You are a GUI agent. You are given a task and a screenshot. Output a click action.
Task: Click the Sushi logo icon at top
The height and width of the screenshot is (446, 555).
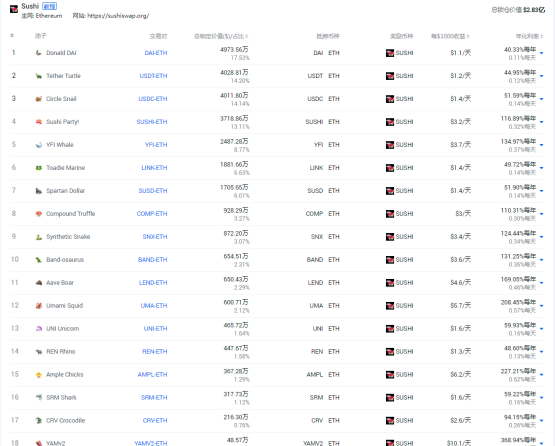tap(14, 9)
